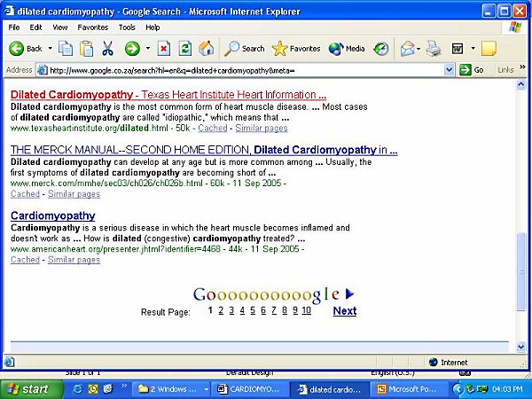Open the Favorites menu
This screenshot has height=399, width=532.
[92, 27]
